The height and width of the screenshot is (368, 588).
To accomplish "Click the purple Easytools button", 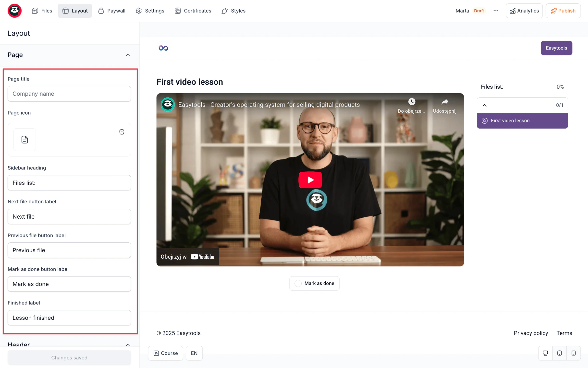I will pyautogui.click(x=556, y=48).
